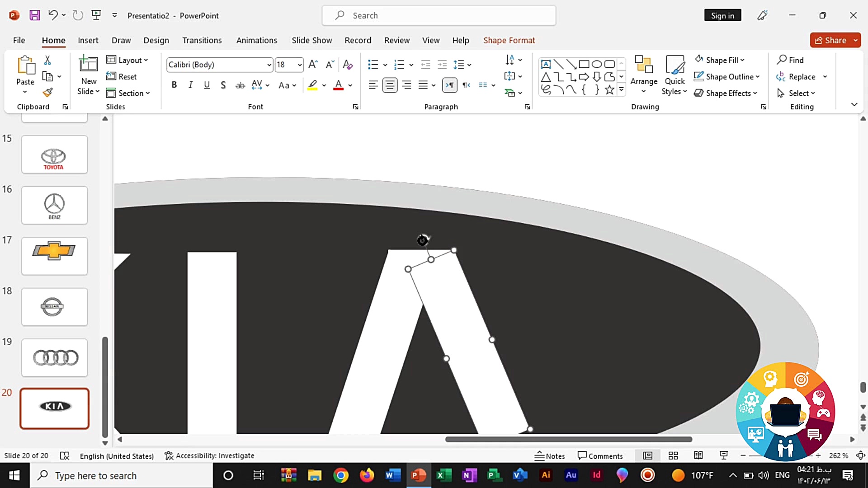The width and height of the screenshot is (868, 488).
Task: Switch to the Transitions tab
Action: point(202,40)
